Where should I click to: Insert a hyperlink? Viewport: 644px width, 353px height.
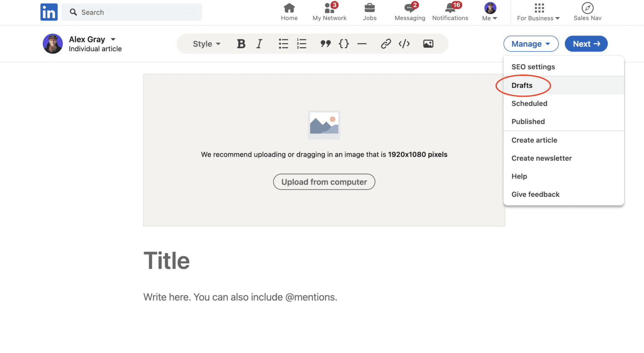tap(386, 44)
